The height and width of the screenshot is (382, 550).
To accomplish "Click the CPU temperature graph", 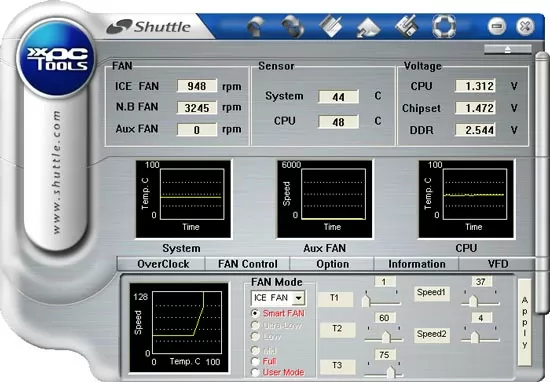I will 467,199.
